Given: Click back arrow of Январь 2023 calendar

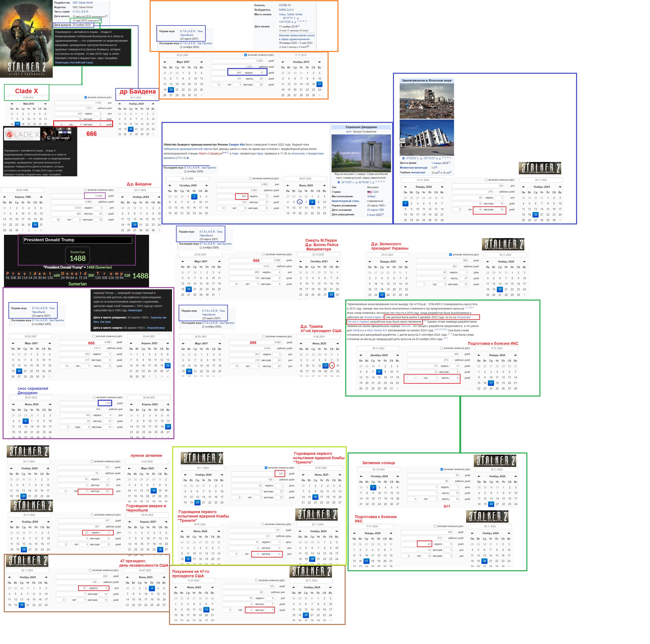Looking at the screenshot, I should 370,262.
